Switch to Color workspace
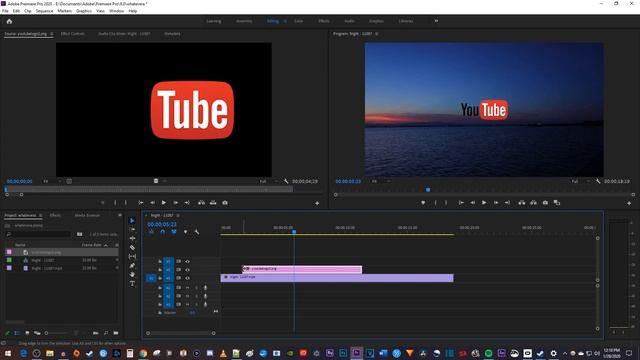Viewport: 640px width, 360px height. pyautogui.click(x=298, y=21)
